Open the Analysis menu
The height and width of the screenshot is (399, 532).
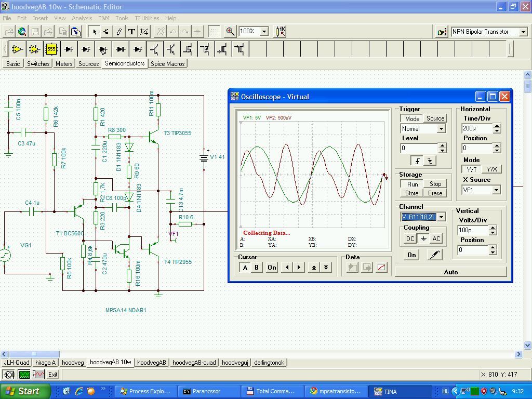[x=82, y=18]
